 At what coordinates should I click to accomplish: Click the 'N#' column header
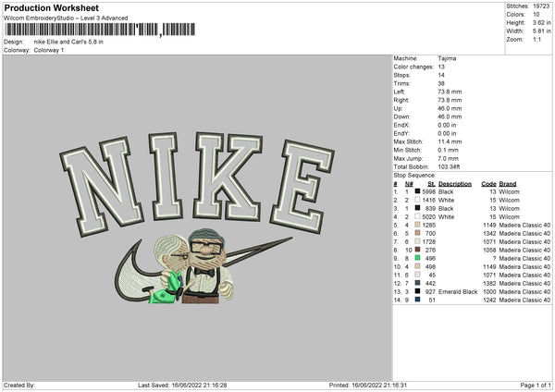(409, 184)
